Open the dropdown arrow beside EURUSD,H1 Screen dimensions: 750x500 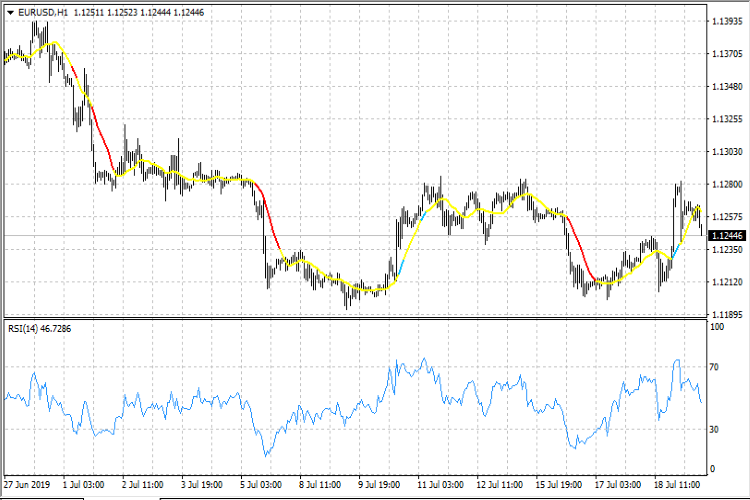coord(10,12)
